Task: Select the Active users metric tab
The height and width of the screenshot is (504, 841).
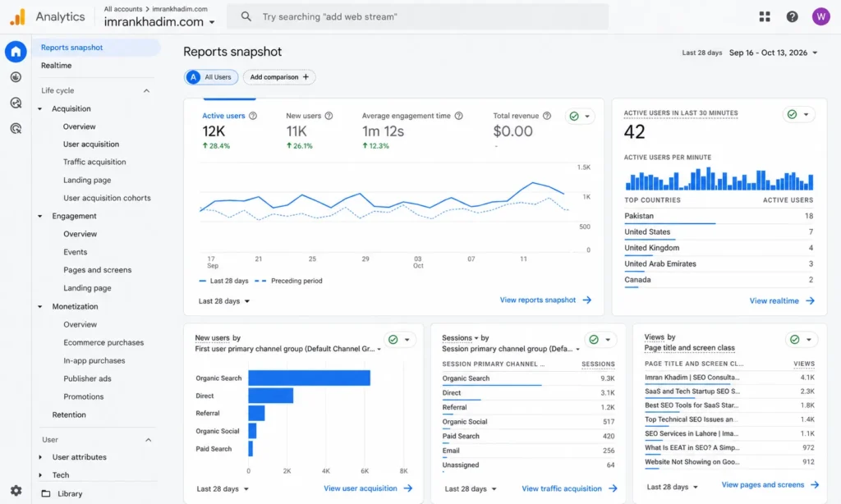Action: (229, 131)
